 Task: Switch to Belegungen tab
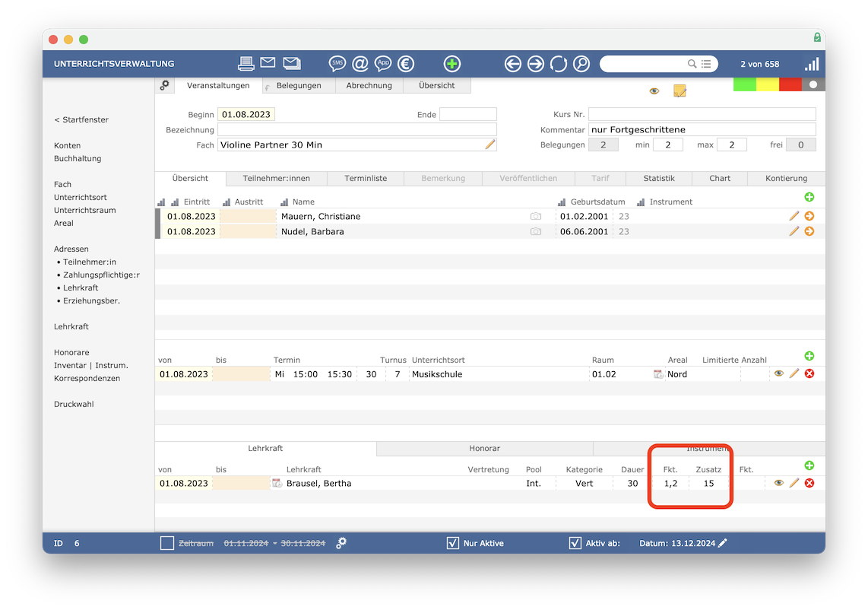click(x=299, y=85)
